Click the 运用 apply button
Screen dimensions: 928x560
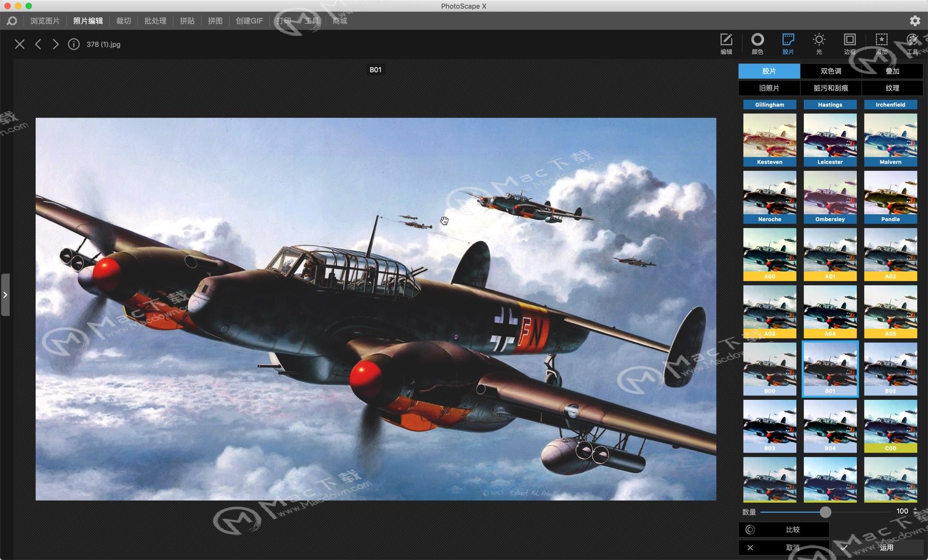(878, 548)
